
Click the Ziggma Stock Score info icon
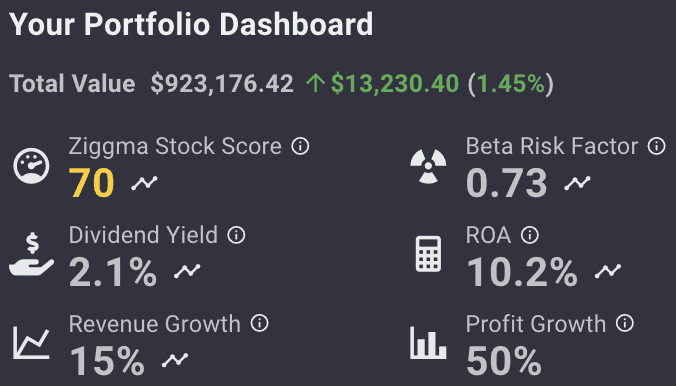tap(300, 146)
